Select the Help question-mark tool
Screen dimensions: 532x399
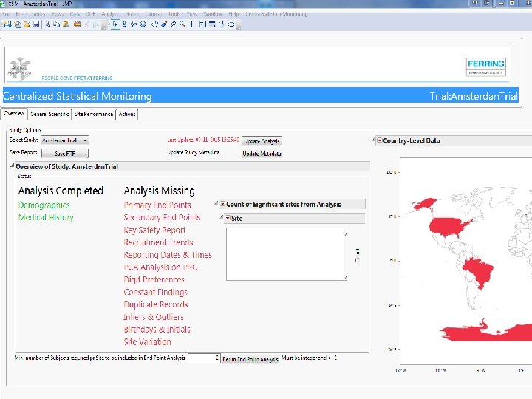point(125,24)
